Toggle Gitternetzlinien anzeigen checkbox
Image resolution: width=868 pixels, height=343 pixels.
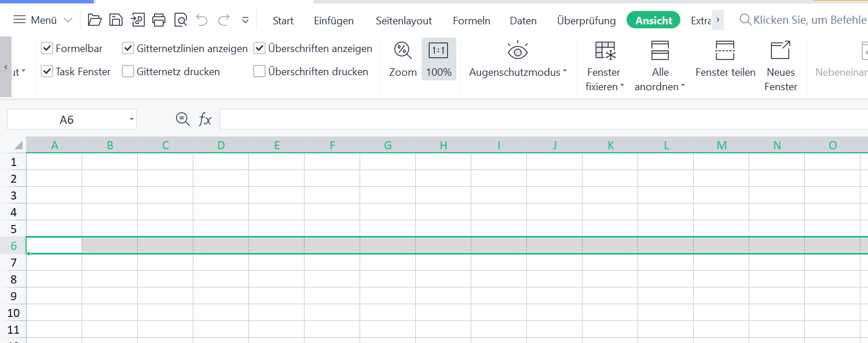point(128,49)
